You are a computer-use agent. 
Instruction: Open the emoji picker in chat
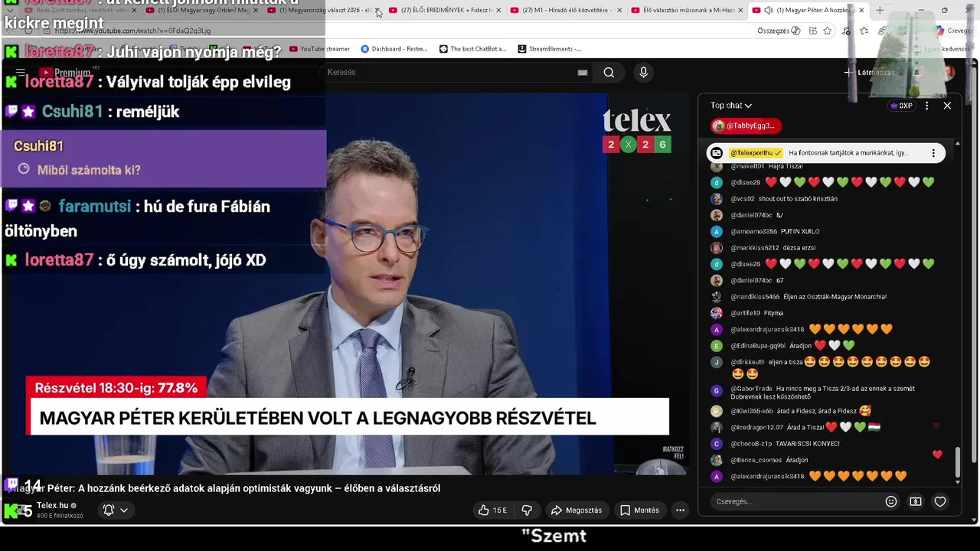click(x=891, y=501)
